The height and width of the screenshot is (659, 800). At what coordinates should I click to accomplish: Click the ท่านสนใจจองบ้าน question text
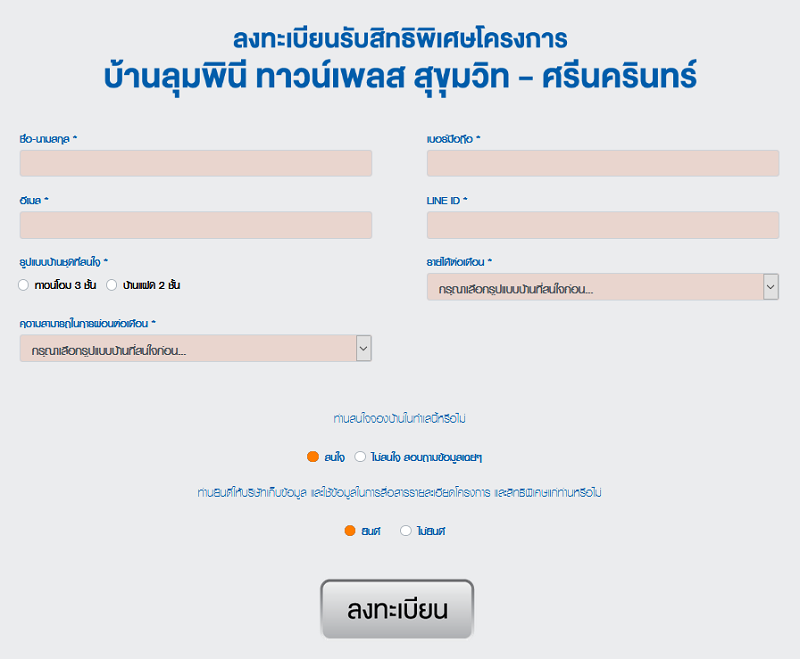399,419
